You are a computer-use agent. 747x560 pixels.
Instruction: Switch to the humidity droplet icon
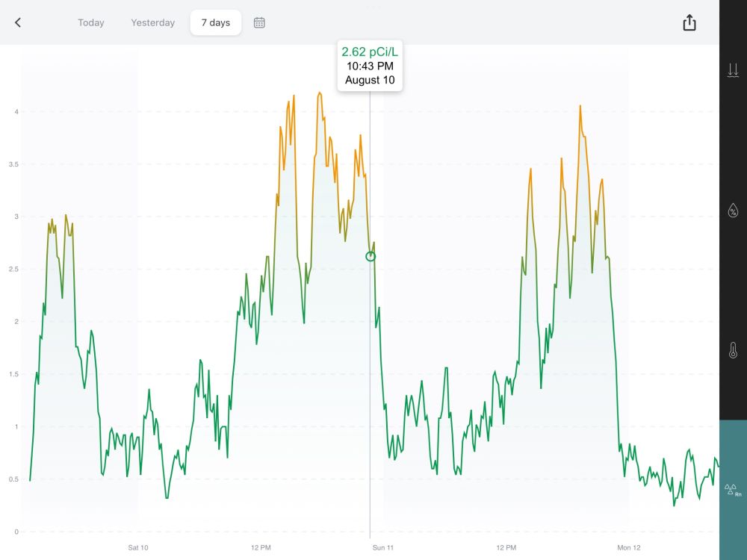click(x=734, y=210)
